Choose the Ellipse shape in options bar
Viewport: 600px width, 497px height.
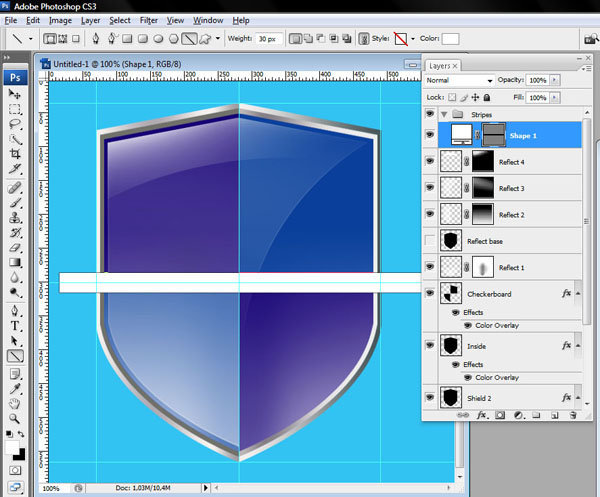(x=158, y=39)
